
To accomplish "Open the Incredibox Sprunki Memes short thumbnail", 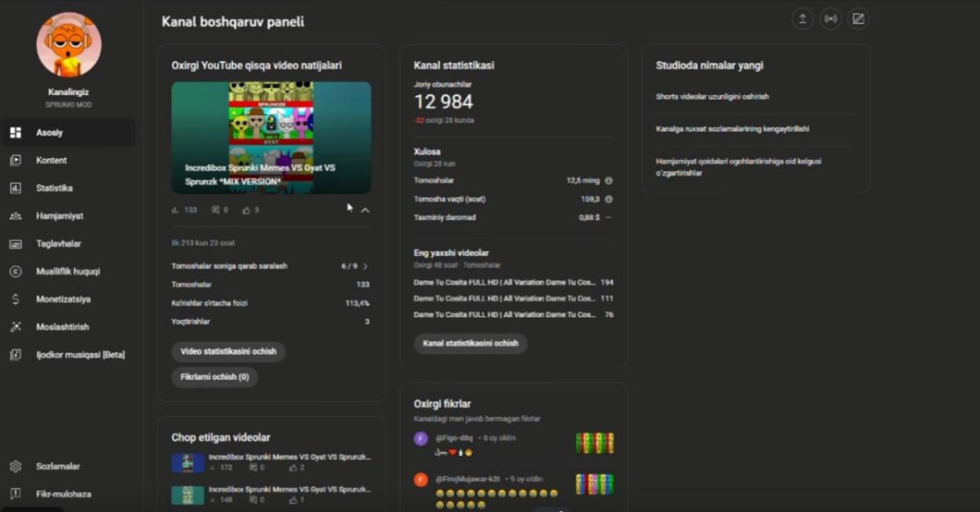I will 271,137.
